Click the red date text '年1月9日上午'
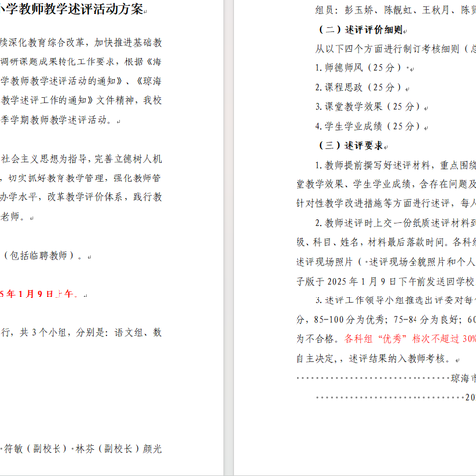Image resolution: width=476 pixels, height=476 pixels. [x=43, y=294]
